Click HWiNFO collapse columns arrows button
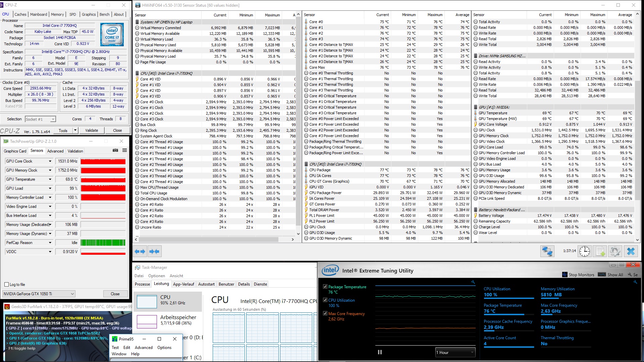Screen dimensions: 644x362 (154, 251)
